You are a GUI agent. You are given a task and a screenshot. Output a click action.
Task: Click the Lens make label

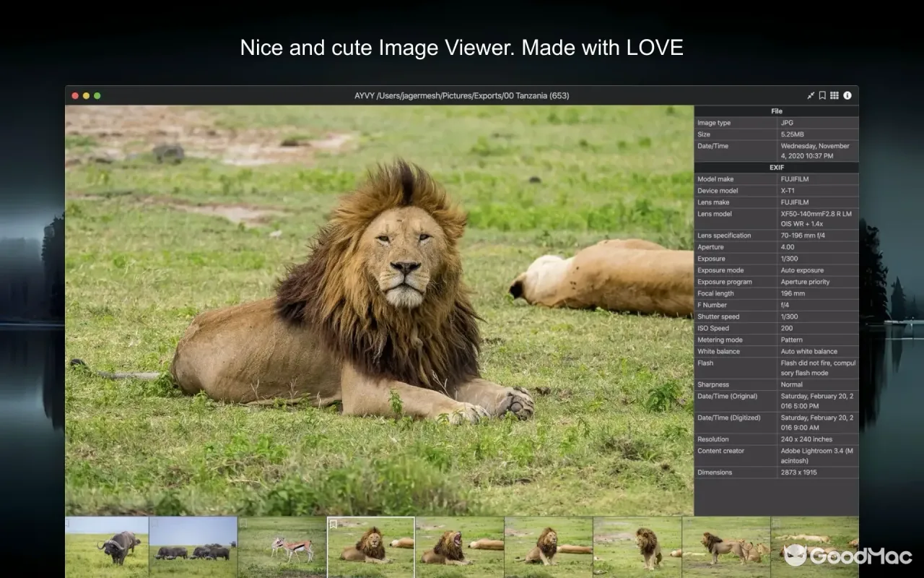click(x=712, y=202)
